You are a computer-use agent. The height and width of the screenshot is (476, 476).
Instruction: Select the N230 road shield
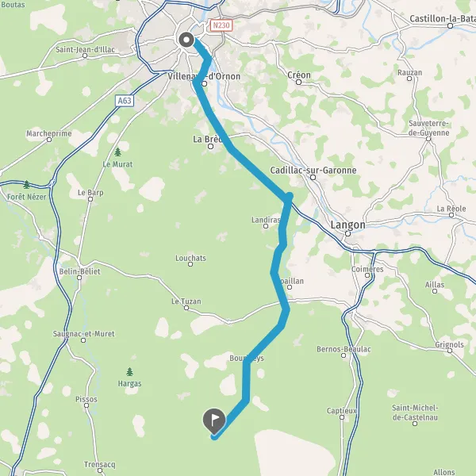[x=221, y=25]
